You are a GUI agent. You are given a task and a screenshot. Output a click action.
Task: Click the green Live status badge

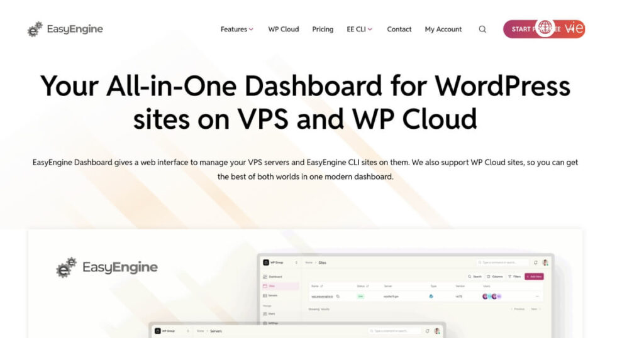coord(360,296)
